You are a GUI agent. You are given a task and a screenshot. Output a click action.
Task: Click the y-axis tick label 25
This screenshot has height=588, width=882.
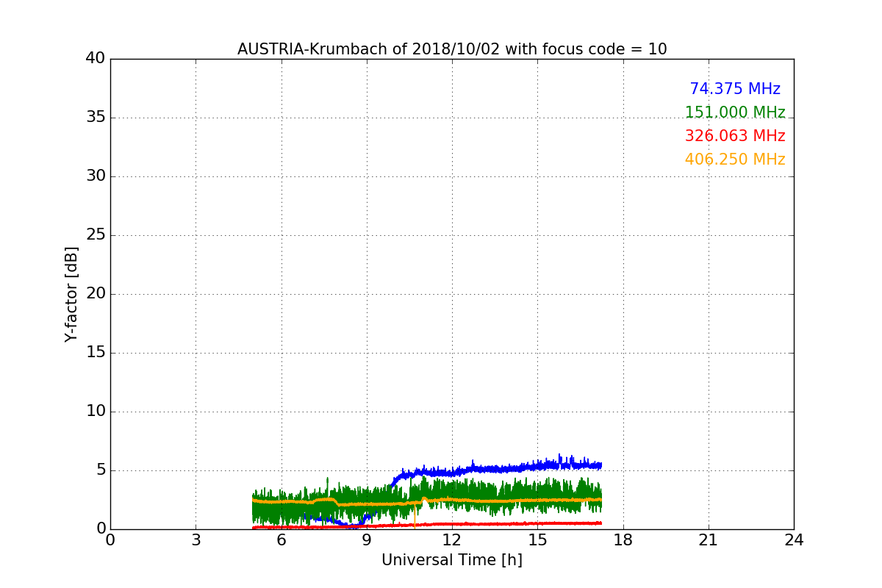[96, 234]
